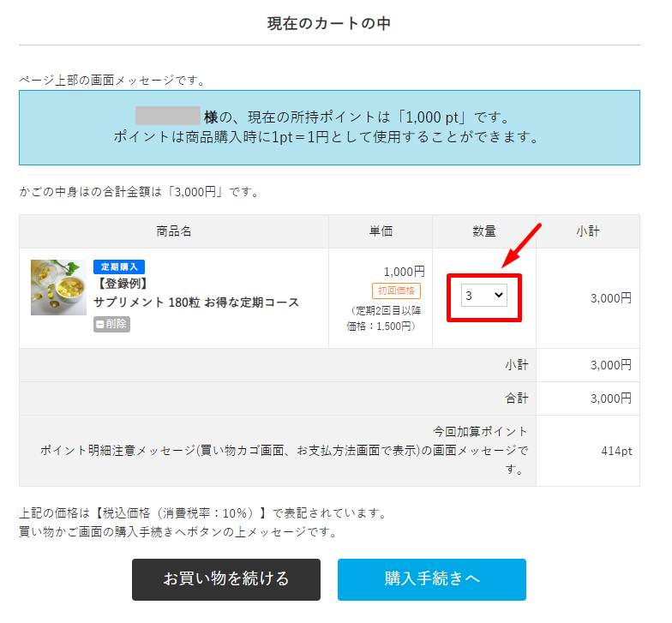Select the 商品名 column header
This screenshot has width=672, height=623.
coord(174,231)
